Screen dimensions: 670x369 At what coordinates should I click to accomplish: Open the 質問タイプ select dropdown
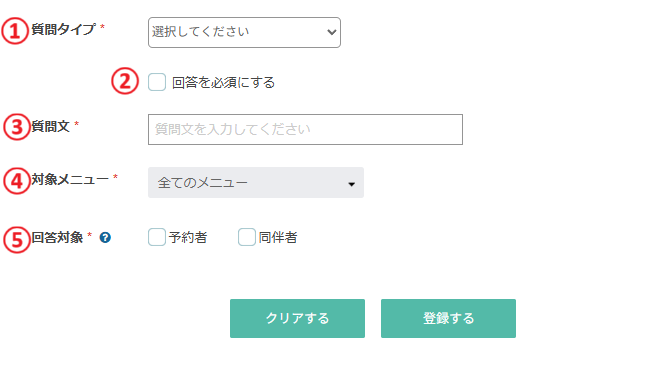(244, 32)
